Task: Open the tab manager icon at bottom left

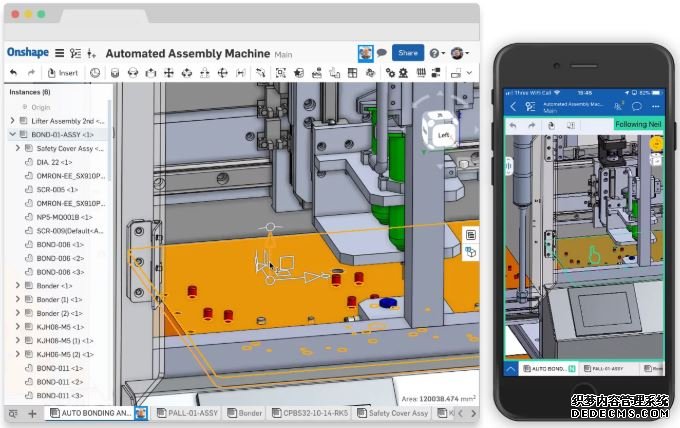Action: pyautogui.click(x=13, y=414)
